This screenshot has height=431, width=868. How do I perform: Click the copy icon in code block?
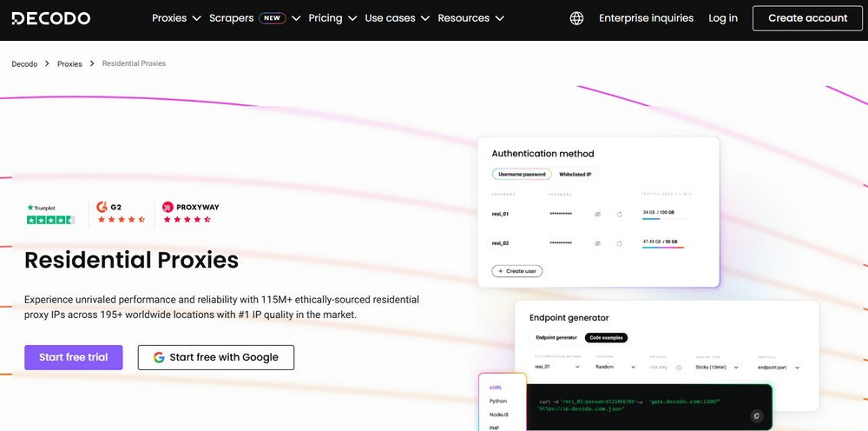pos(757,416)
